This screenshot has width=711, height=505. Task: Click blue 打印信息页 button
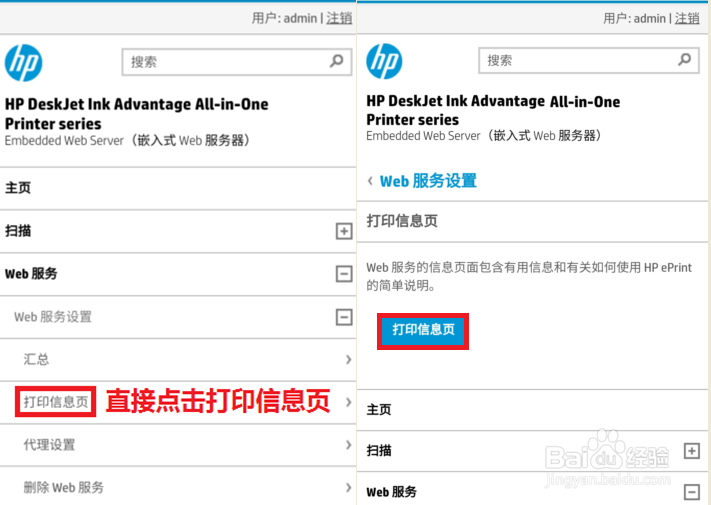pos(423,330)
